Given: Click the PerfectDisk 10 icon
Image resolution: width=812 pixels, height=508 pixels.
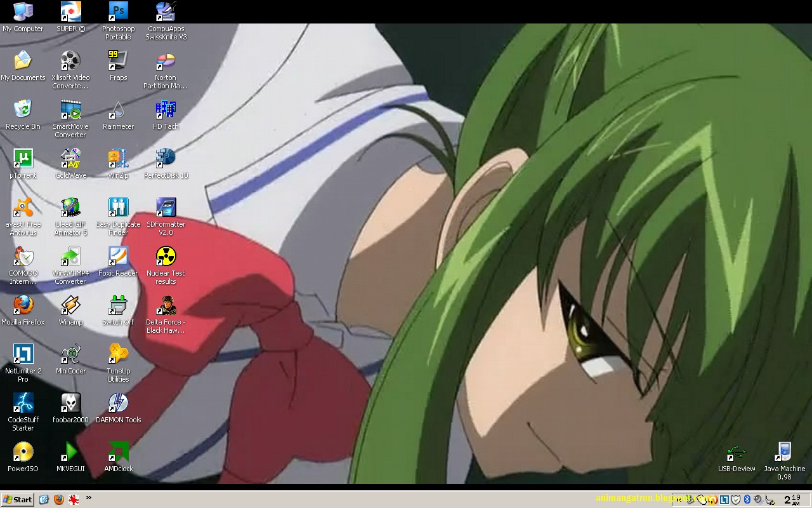Looking at the screenshot, I should (x=166, y=164).
